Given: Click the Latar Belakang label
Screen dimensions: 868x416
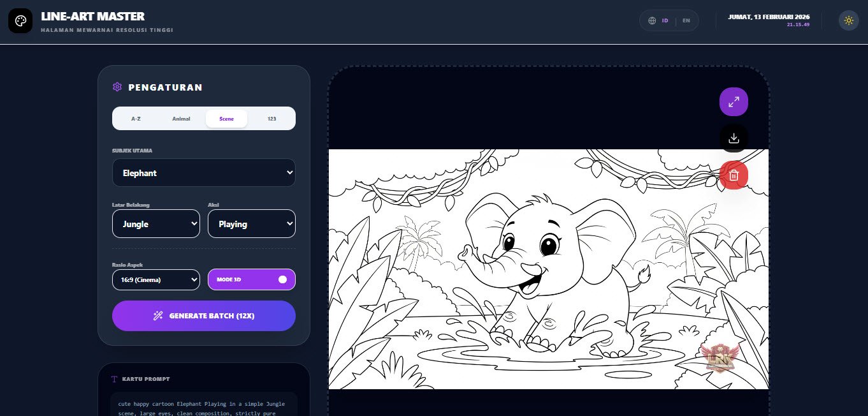Looking at the screenshot, I should click(131, 205).
